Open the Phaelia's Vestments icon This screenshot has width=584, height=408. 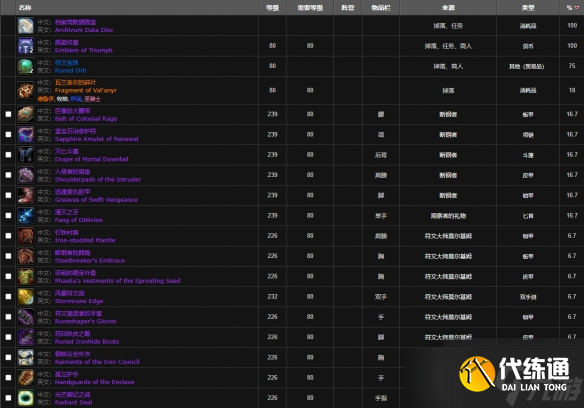[26, 276]
